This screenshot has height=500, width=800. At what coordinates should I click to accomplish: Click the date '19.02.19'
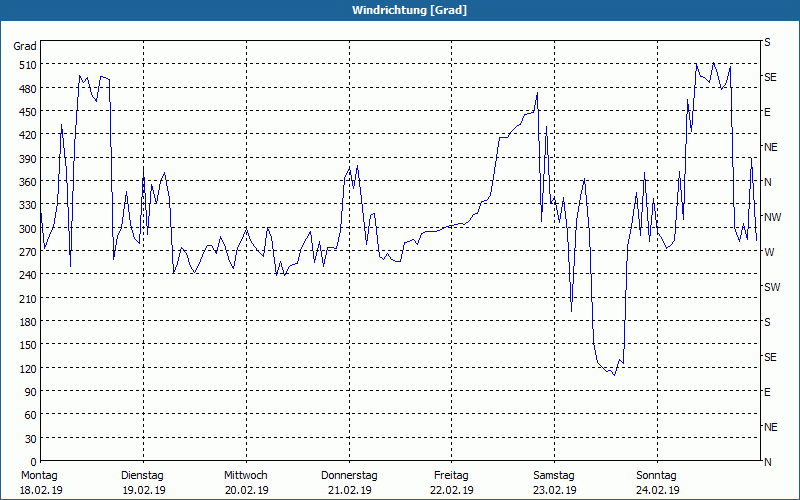[144, 490]
